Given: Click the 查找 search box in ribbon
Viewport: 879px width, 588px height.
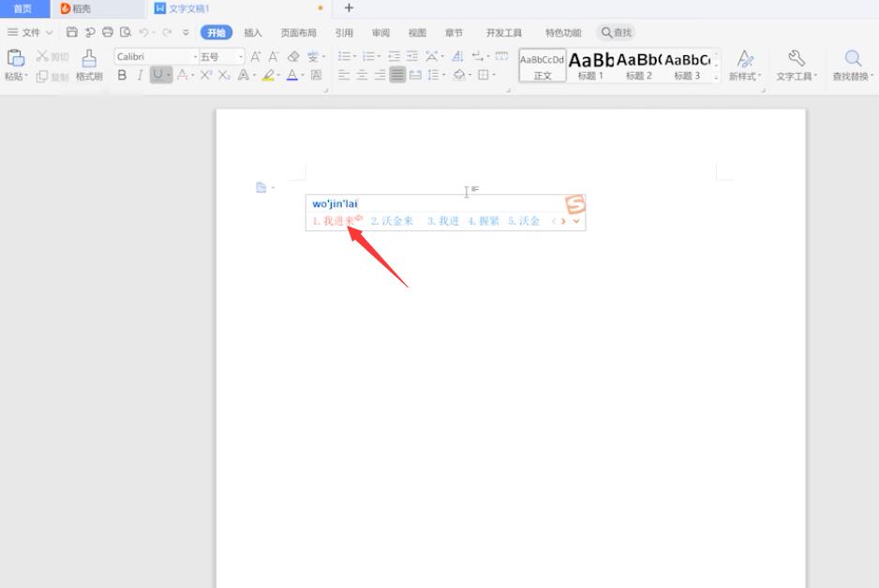Looking at the screenshot, I should tap(616, 33).
